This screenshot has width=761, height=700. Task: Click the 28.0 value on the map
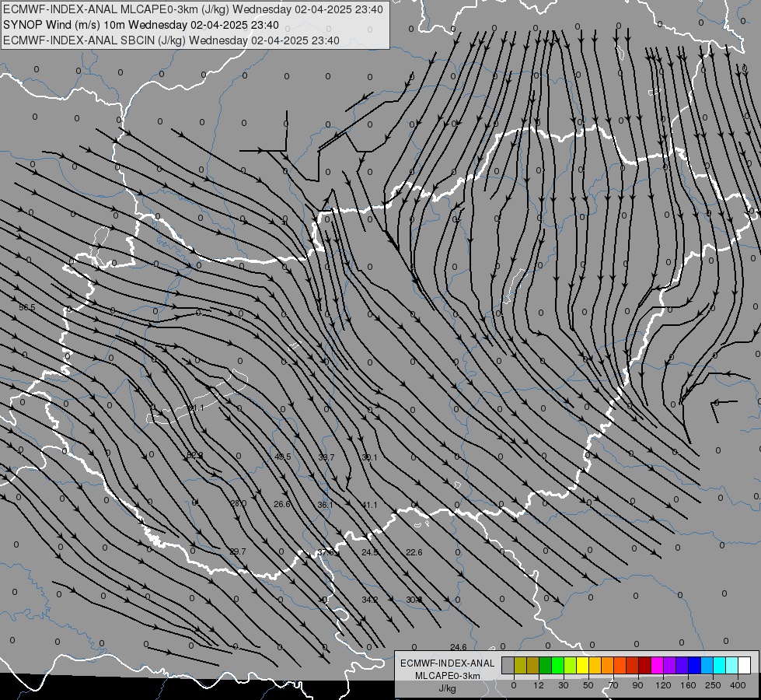tap(239, 504)
